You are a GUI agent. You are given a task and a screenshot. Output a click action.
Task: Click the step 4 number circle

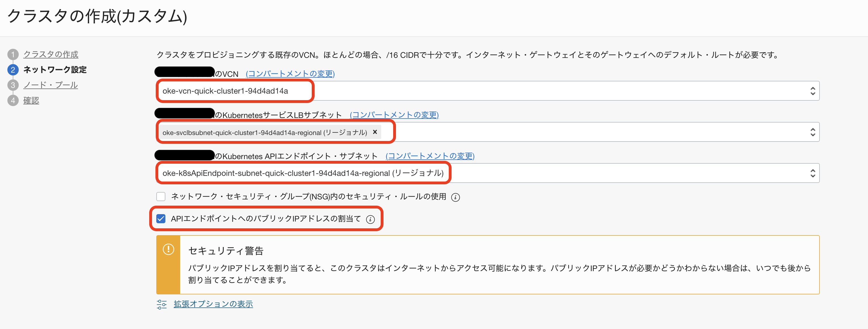(x=13, y=100)
